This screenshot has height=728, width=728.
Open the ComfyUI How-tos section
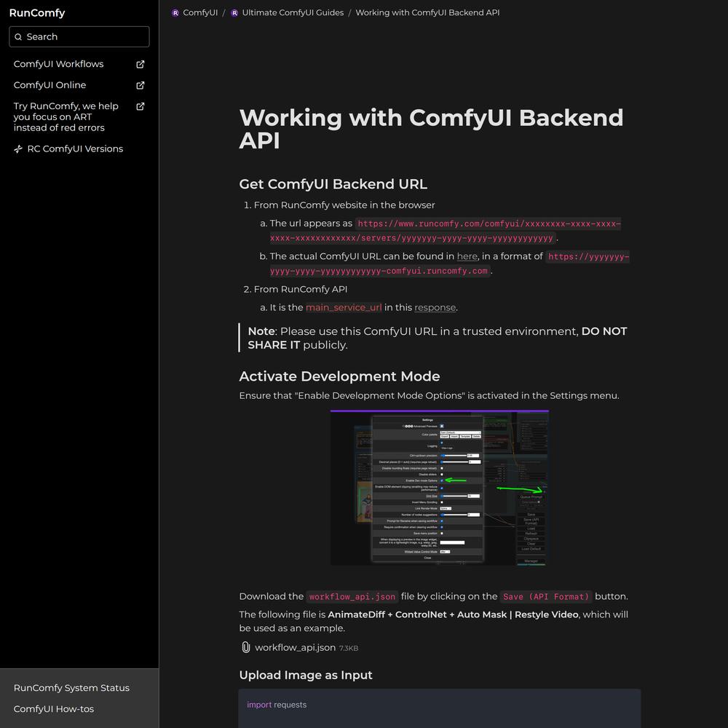(x=54, y=709)
